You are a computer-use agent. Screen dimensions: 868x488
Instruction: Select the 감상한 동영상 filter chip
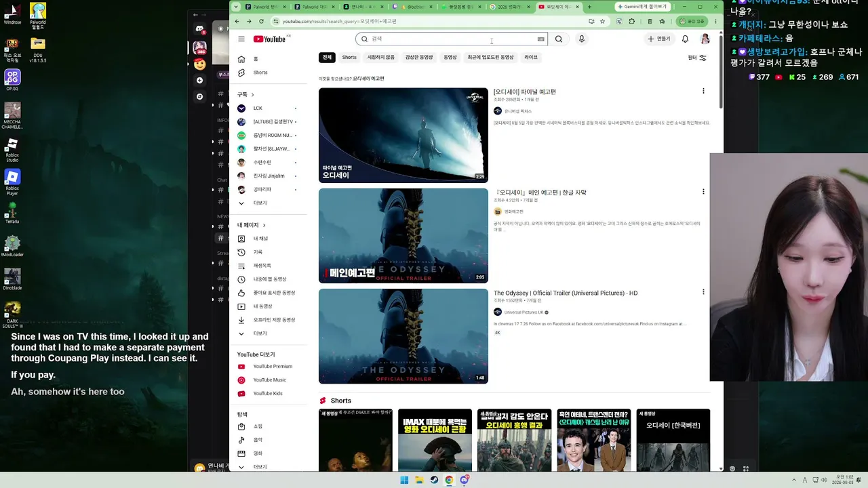(418, 58)
